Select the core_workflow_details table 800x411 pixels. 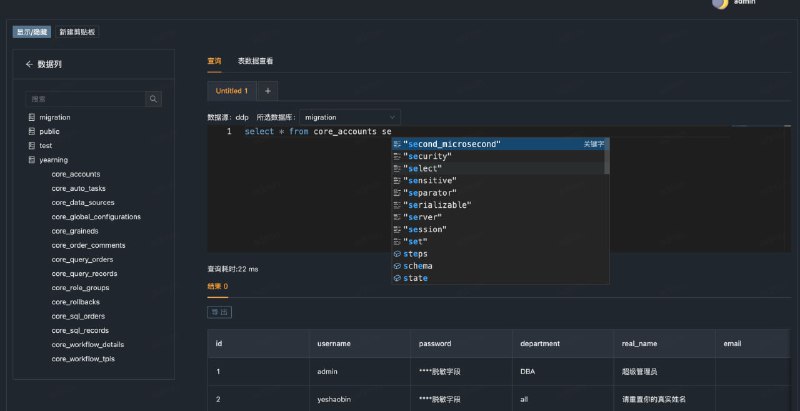(87, 345)
